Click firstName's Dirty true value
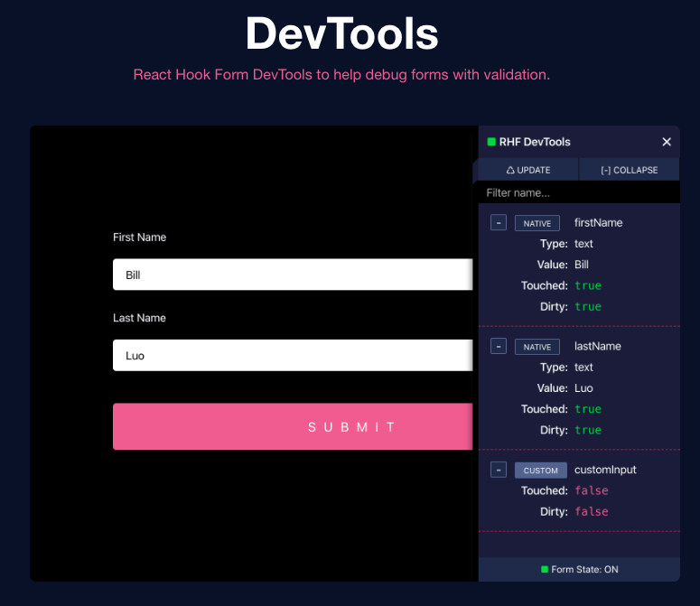Viewport: 700px width, 606px height. (588, 306)
